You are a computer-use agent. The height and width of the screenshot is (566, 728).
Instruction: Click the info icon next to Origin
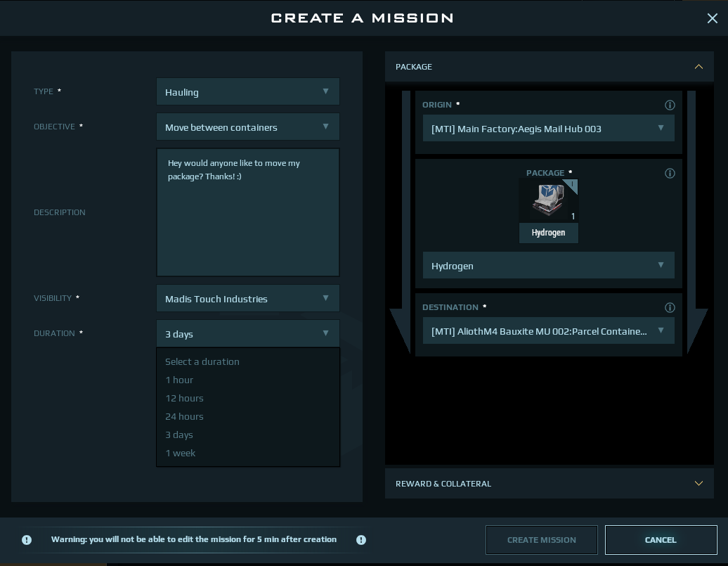tap(670, 105)
